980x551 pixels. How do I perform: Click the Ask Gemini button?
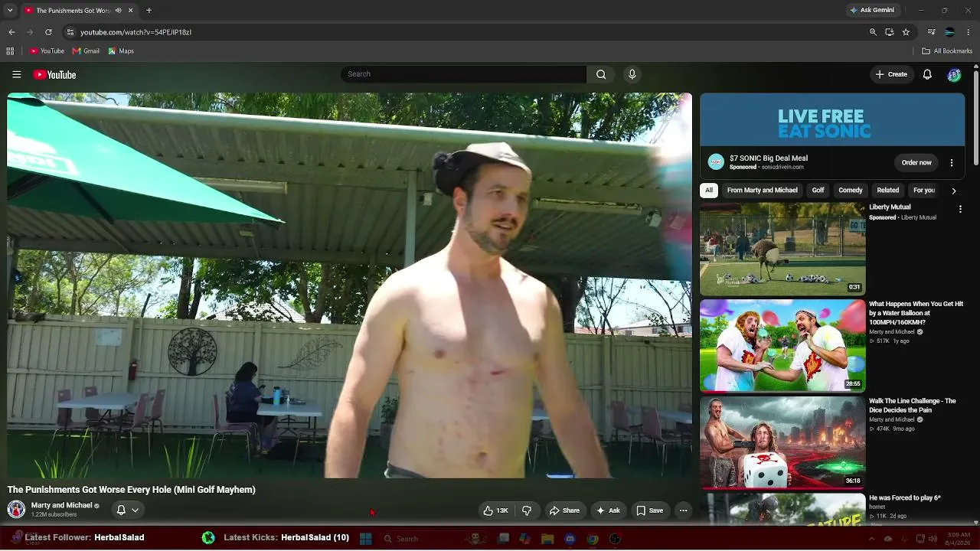[x=872, y=11]
